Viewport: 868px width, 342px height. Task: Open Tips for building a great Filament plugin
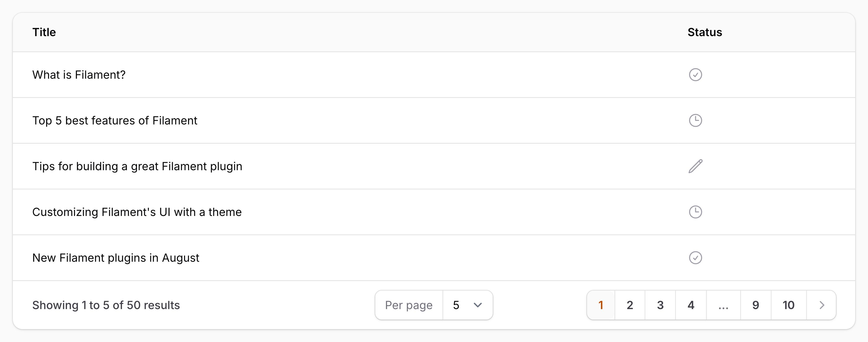[137, 166]
